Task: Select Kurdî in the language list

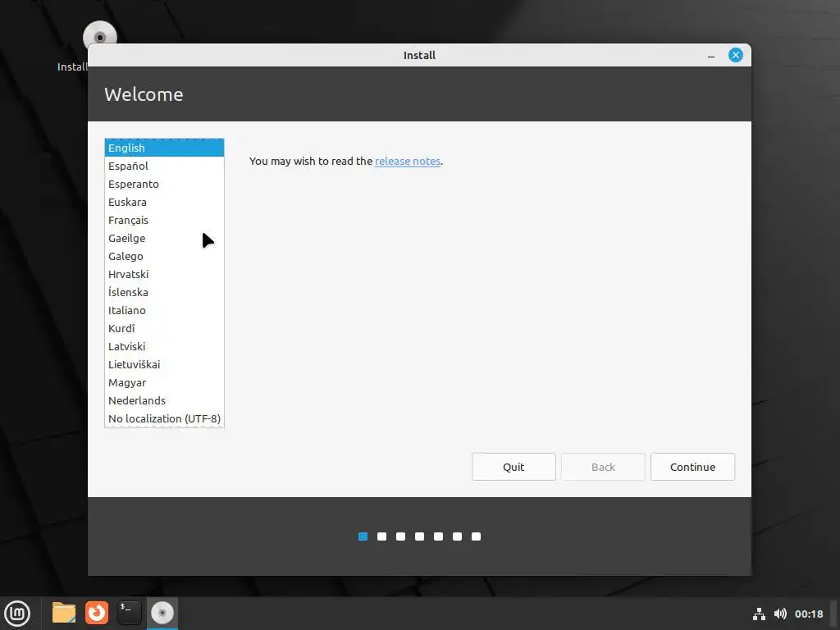Action: pos(164,328)
